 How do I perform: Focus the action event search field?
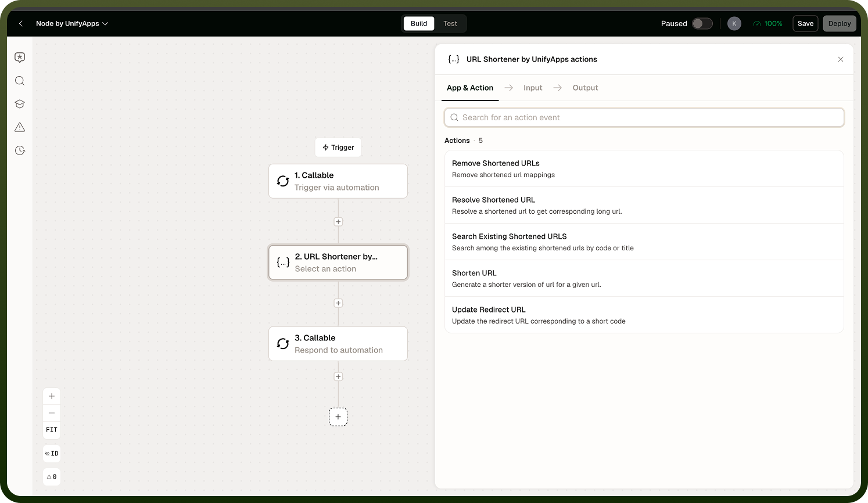[x=644, y=117]
